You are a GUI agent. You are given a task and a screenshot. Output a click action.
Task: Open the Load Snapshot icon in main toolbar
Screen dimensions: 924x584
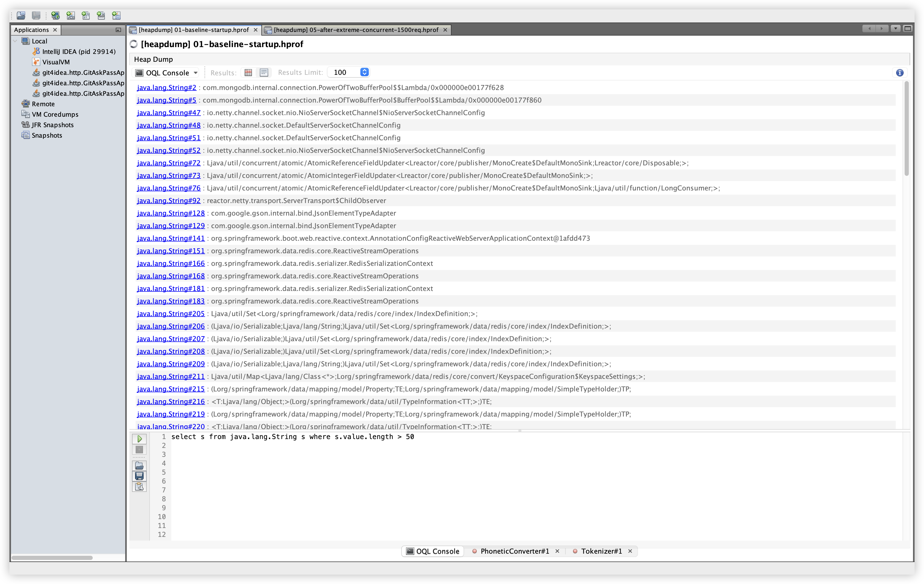21,16
